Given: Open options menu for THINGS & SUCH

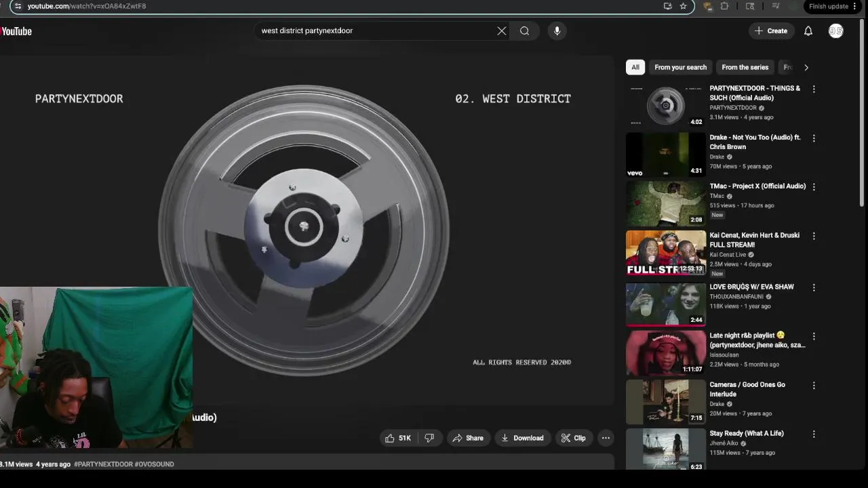Looking at the screenshot, I should (x=814, y=89).
